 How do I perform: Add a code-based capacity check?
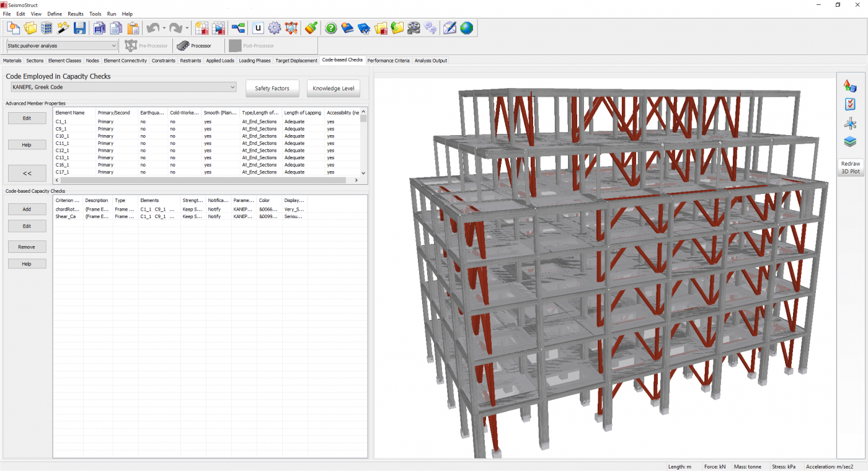pyautogui.click(x=27, y=209)
